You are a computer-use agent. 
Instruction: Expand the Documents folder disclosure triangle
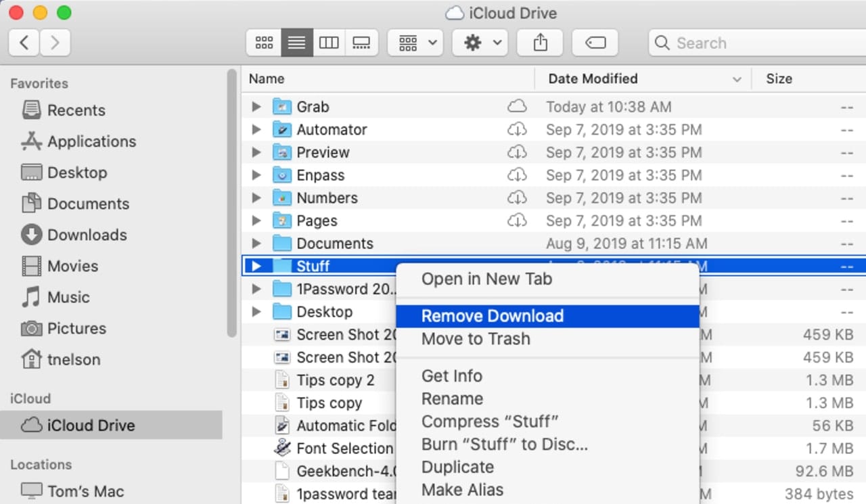pyautogui.click(x=256, y=244)
